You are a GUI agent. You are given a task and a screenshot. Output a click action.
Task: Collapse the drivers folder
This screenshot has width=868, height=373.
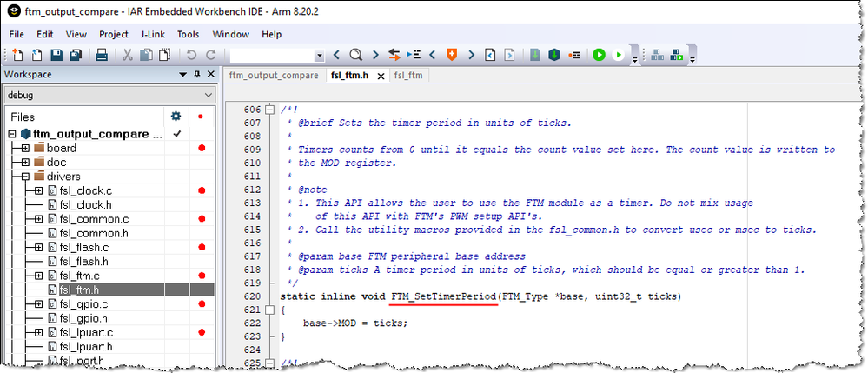tap(25, 177)
